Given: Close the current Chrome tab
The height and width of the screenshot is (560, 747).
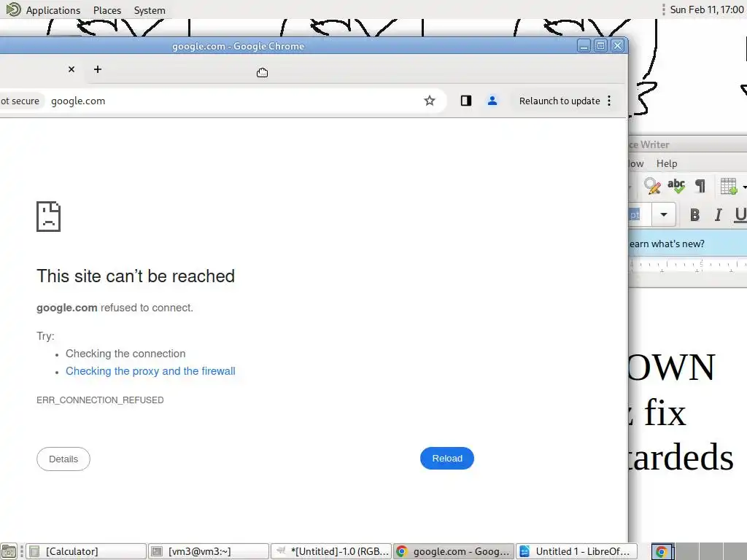Looking at the screenshot, I should click(71, 69).
